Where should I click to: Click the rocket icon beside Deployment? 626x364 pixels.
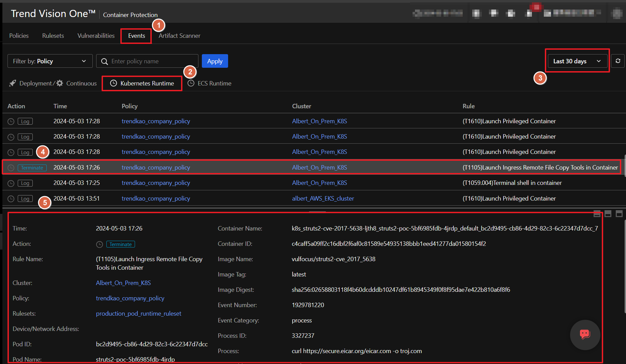click(13, 83)
